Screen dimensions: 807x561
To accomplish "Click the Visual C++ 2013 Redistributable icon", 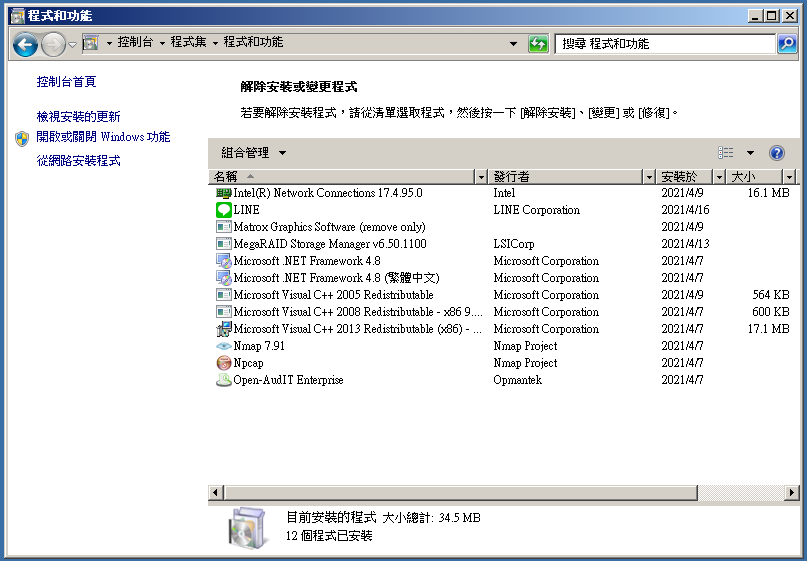I will [x=223, y=329].
